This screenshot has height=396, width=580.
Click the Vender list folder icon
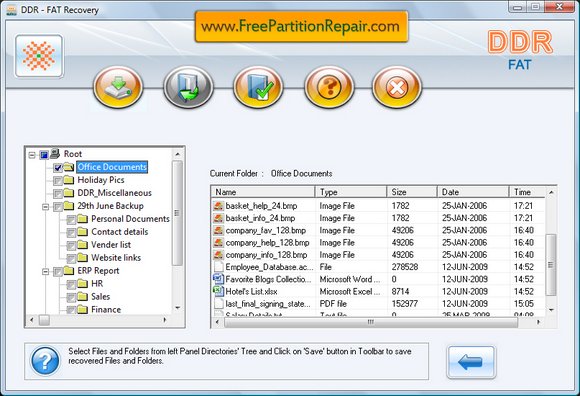pos(82,245)
